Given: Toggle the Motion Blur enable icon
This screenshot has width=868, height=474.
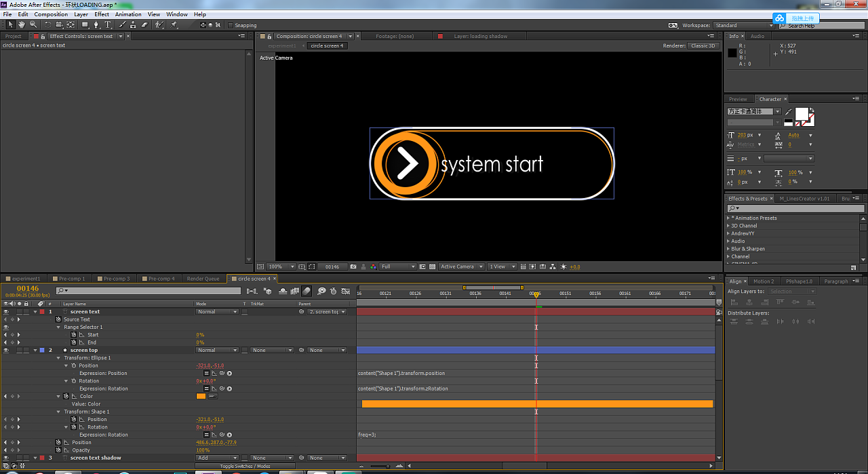Looking at the screenshot, I should [307, 290].
